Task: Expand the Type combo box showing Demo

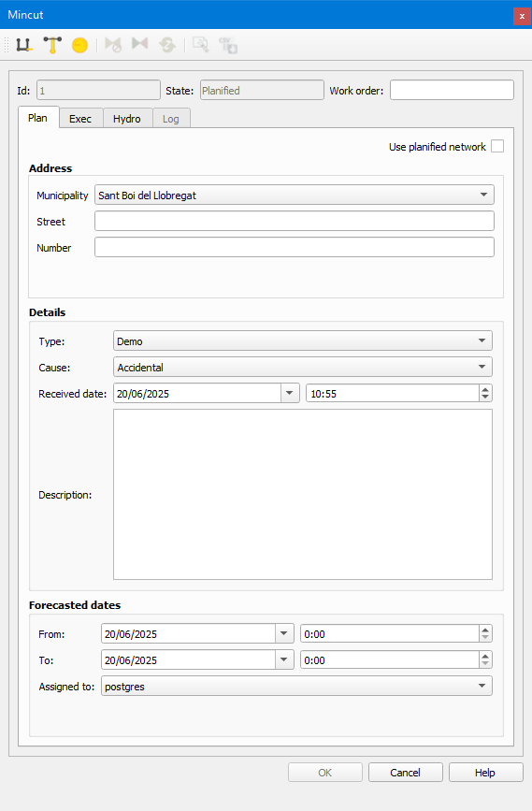Action: (302, 340)
